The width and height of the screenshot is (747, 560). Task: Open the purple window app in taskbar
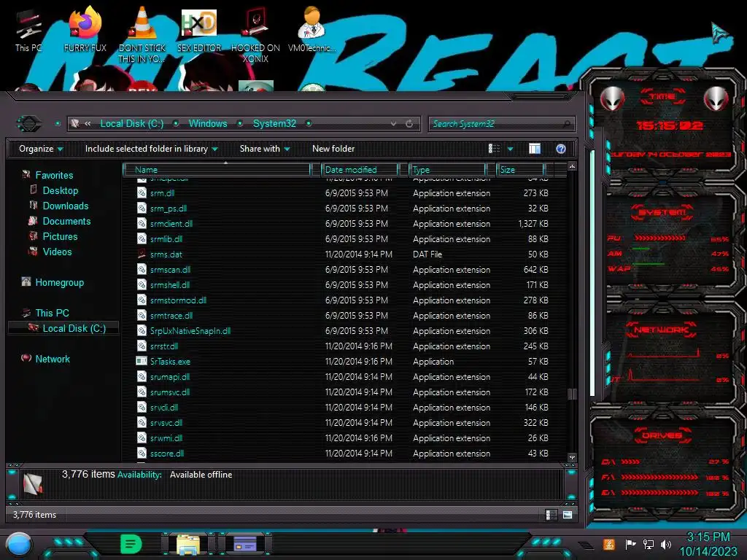[x=245, y=544]
